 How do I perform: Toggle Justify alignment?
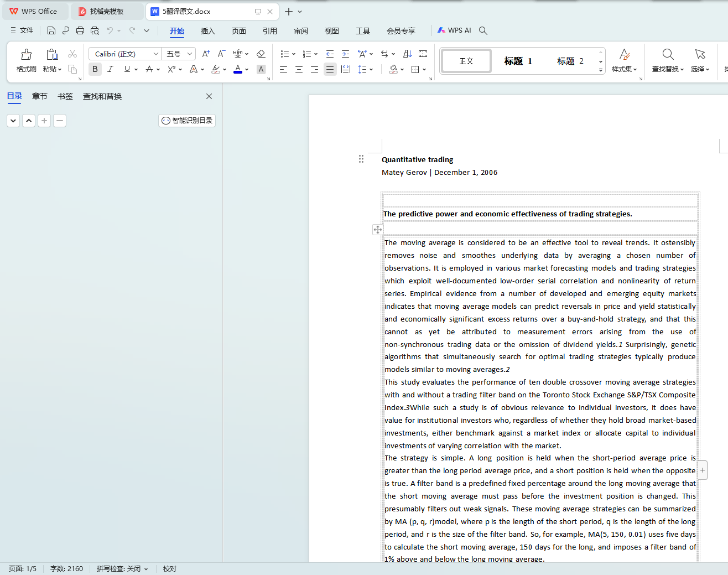(330, 69)
